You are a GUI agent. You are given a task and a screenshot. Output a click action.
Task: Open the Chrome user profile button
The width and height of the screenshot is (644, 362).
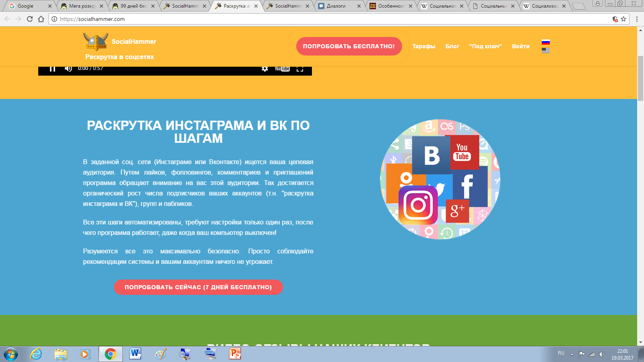(598, 3)
